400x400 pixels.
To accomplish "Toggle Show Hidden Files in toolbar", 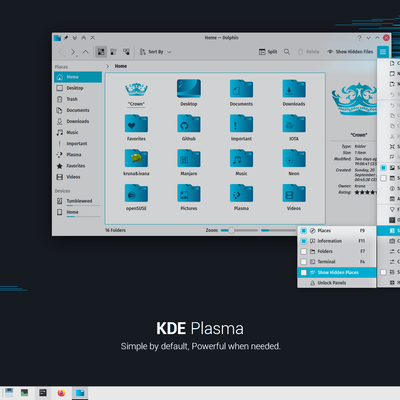I will [x=350, y=52].
